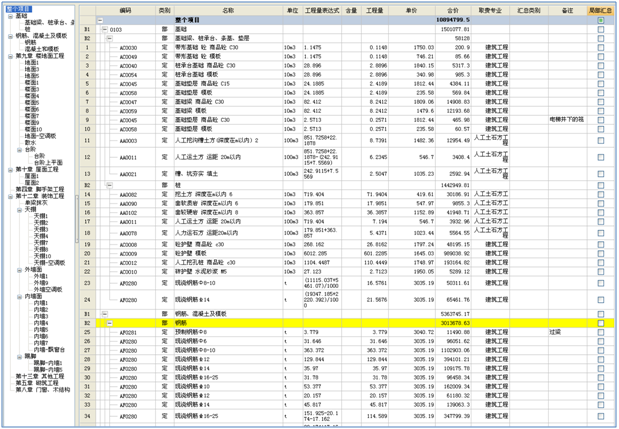619x429 pixels.
Task: Click the 编码 column header
Action: coord(124,9)
